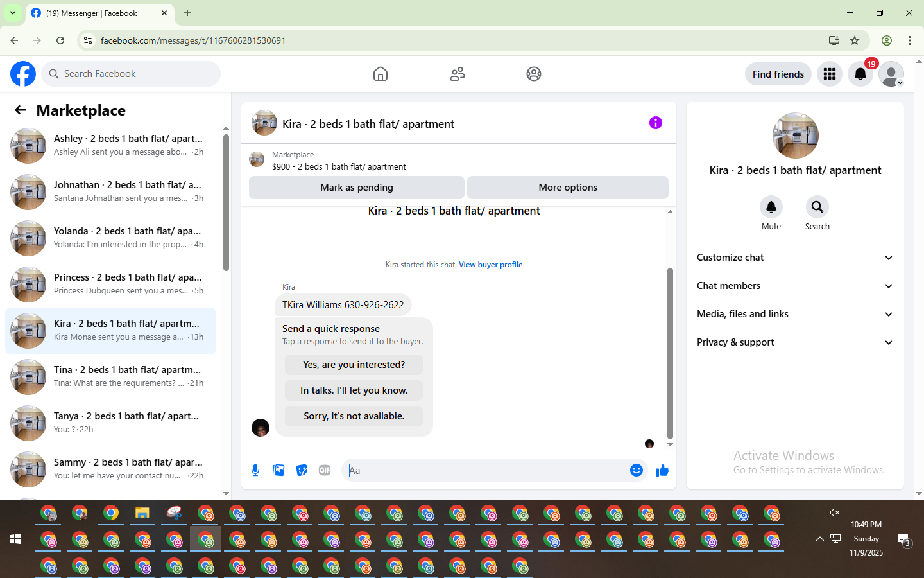Click the More options button
The image size is (924, 578).
(x=568, y=188)
